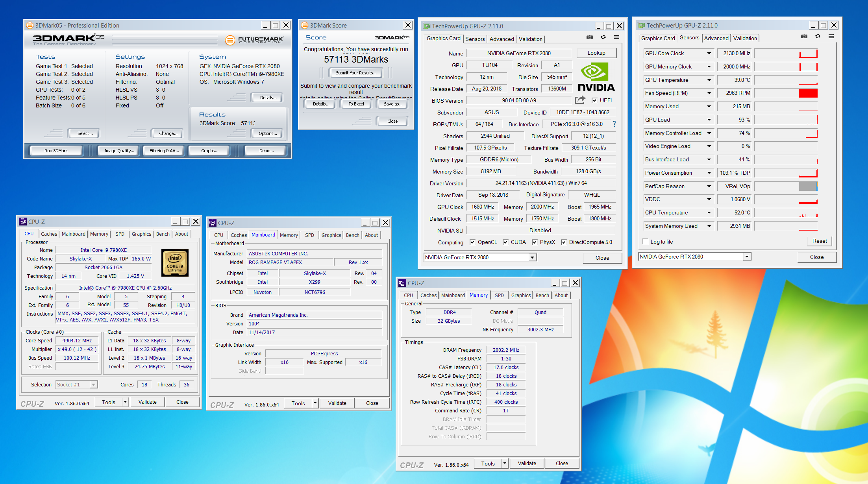The width and height of the screenshot is (868, 484).
Task: Click the refresh icon in GPU-Z Sensors window
Action: click(818, 36)
